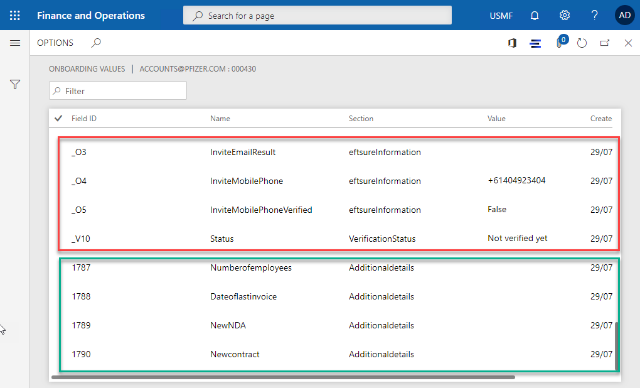Close the Onboarding values form
The width and height of the screenshot is (640, 388).
[628, 43]
